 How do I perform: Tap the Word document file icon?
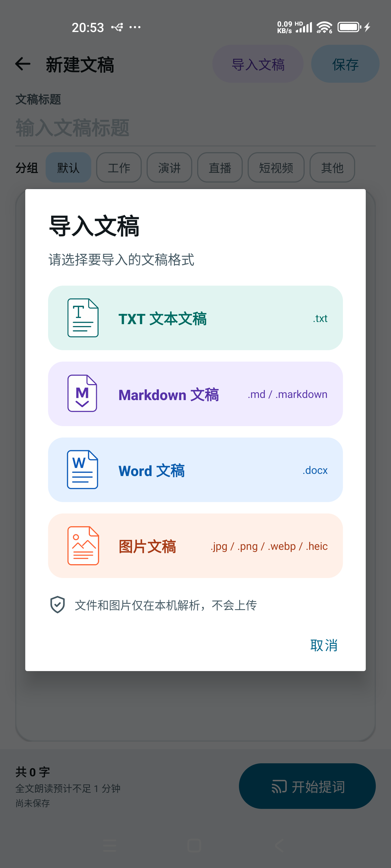pos(83,469)
